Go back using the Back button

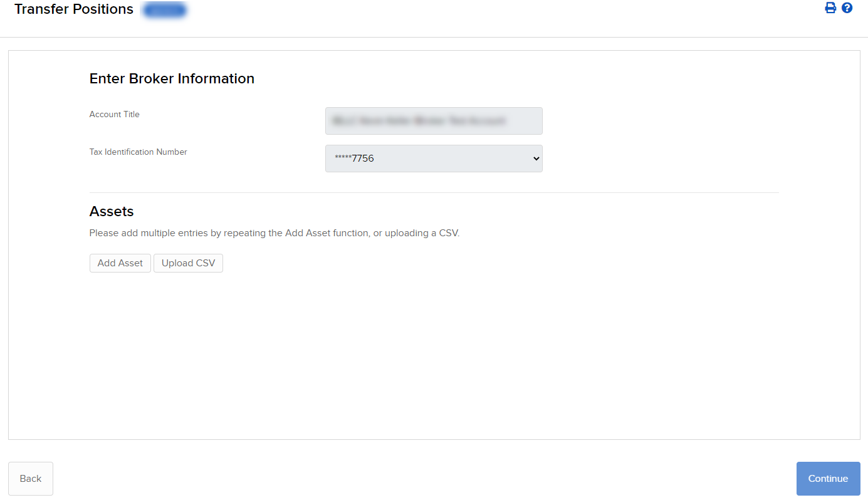click(30, 478)
